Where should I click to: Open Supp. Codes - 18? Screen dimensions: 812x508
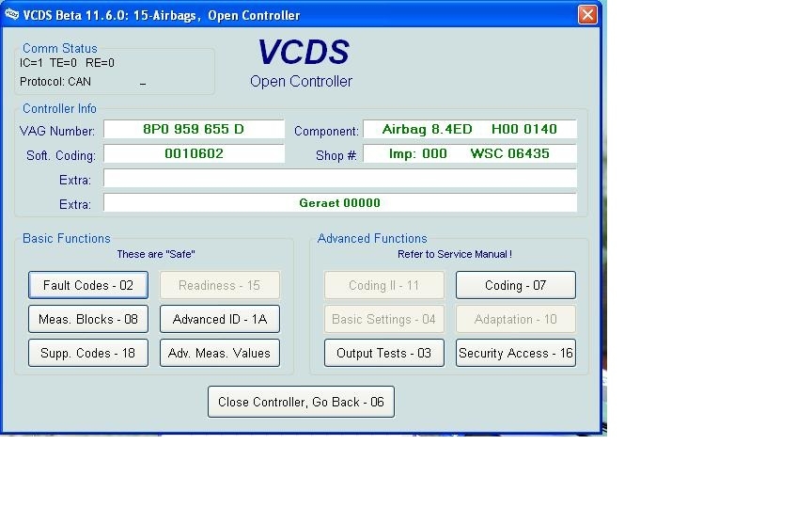click(88, 353)
